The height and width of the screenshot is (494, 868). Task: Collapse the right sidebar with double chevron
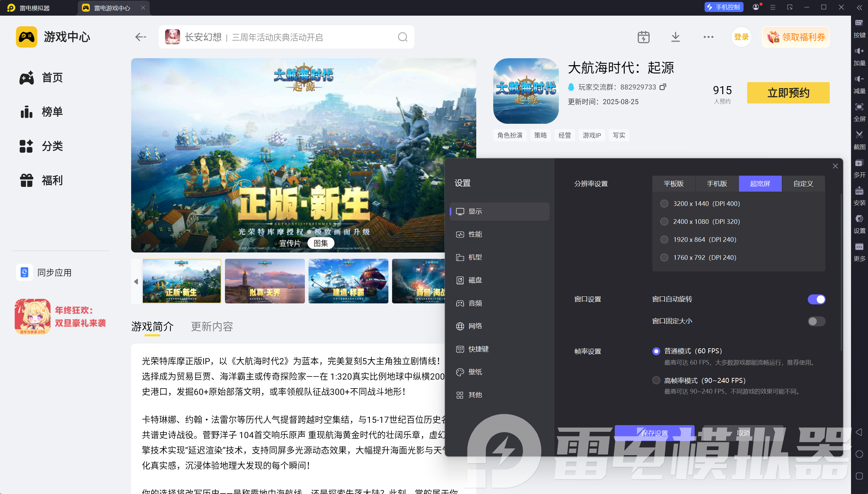click(x=859, y=7)
